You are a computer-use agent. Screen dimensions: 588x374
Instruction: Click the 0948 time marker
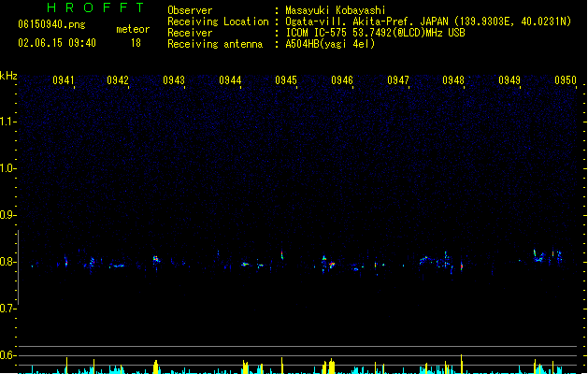[453, 80]
